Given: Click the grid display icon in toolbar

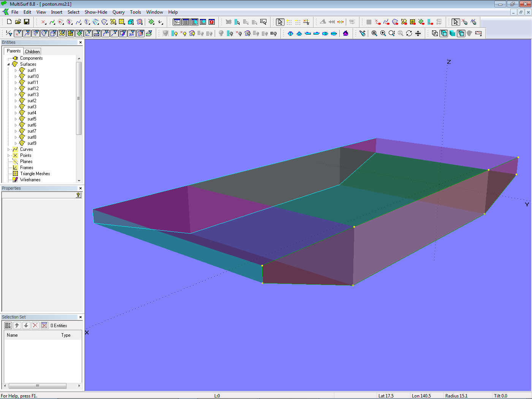Looking at the screenshot, I should click(x=369, y=22).
